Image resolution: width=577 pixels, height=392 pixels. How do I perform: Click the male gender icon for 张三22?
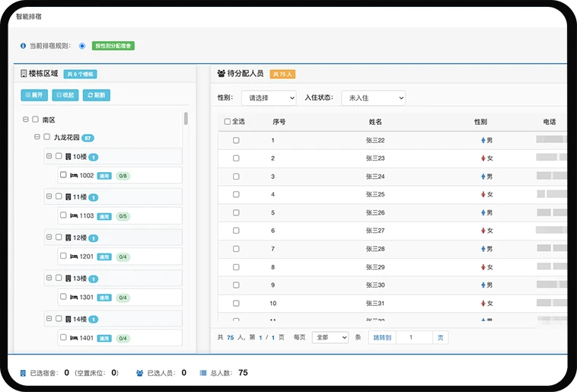click(x=483, y=140)
